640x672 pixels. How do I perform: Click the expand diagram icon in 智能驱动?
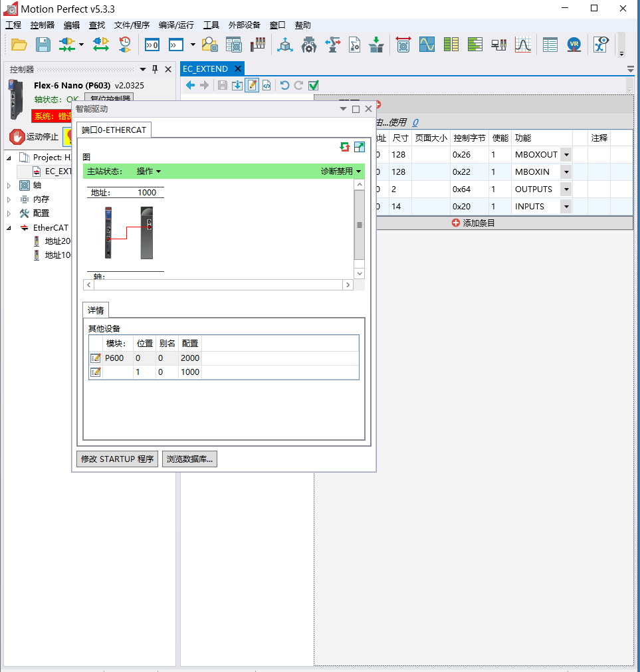[x=360, y=147]
